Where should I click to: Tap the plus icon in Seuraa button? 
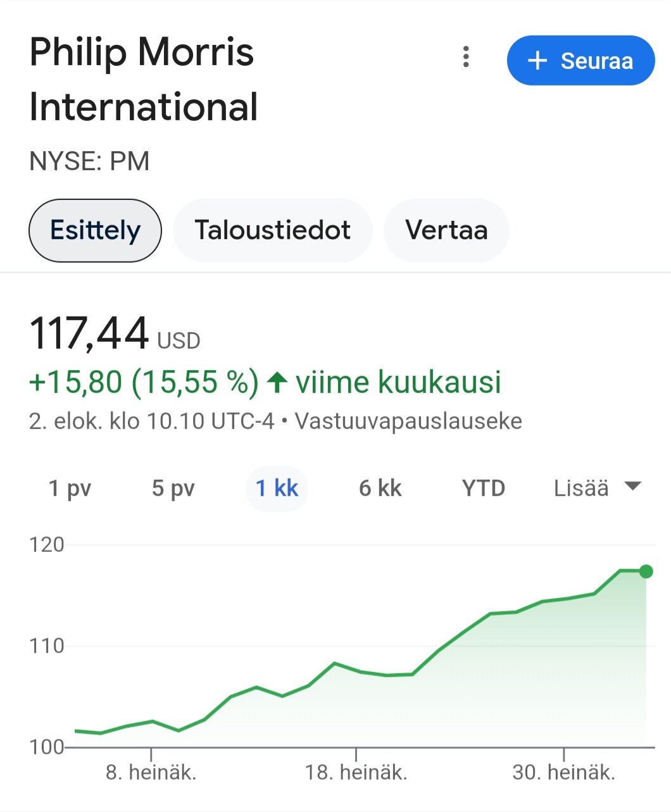point(537,61)
